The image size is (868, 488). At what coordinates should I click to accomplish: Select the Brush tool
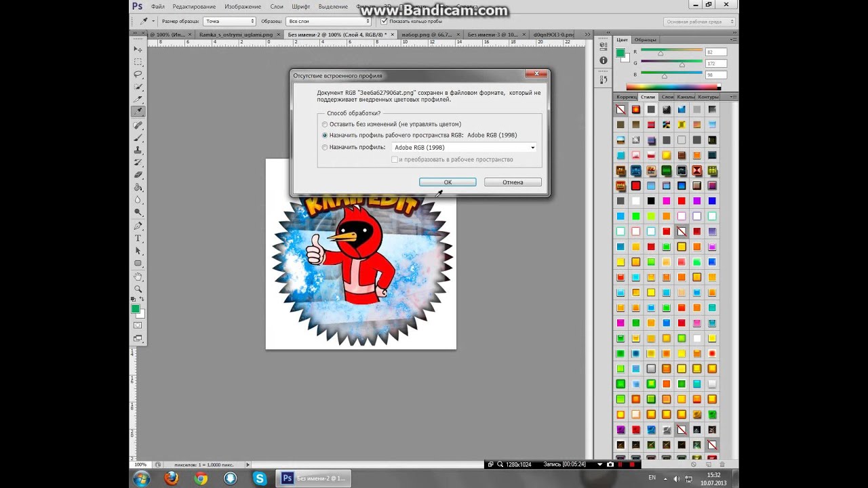138,138
